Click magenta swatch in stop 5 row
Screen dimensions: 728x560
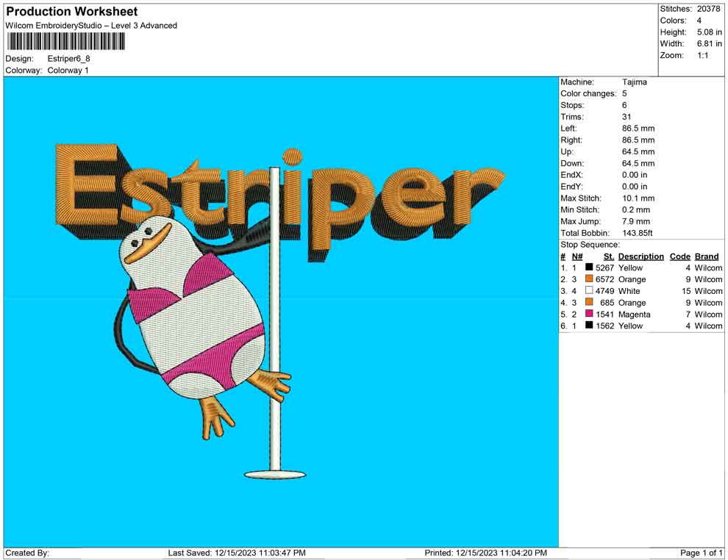pyautogui.click(x=589, y=314)
